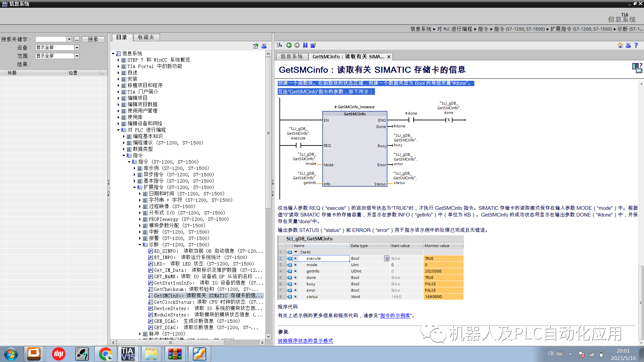The image size is (644, 362).
Task: Open File Explorer from taskbar
Action: pos(151,354)
